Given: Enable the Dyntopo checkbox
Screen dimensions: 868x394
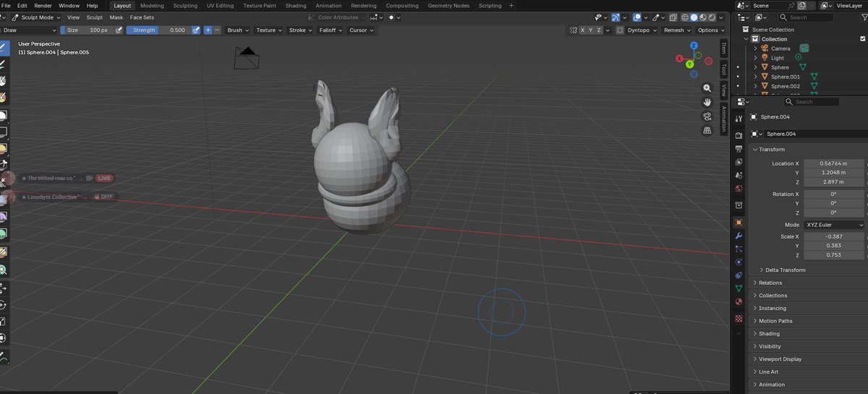Looking at the screenshot, I should click(619, 30).
